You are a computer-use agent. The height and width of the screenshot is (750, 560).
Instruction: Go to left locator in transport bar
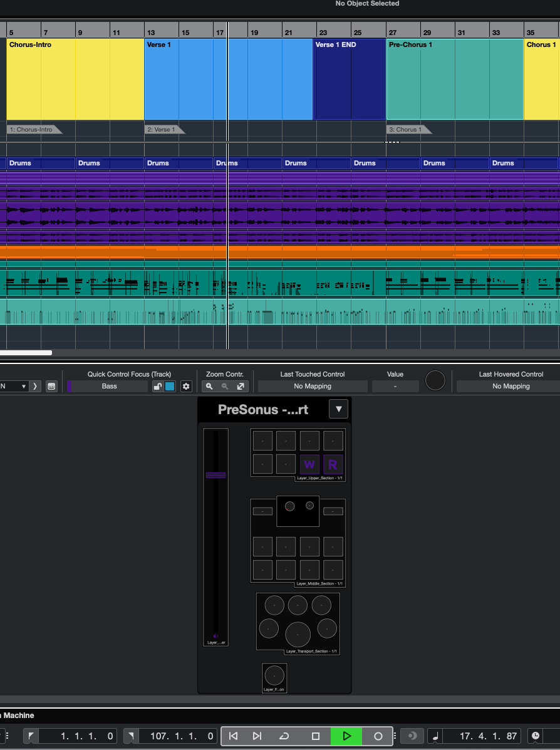coord(233,736)
